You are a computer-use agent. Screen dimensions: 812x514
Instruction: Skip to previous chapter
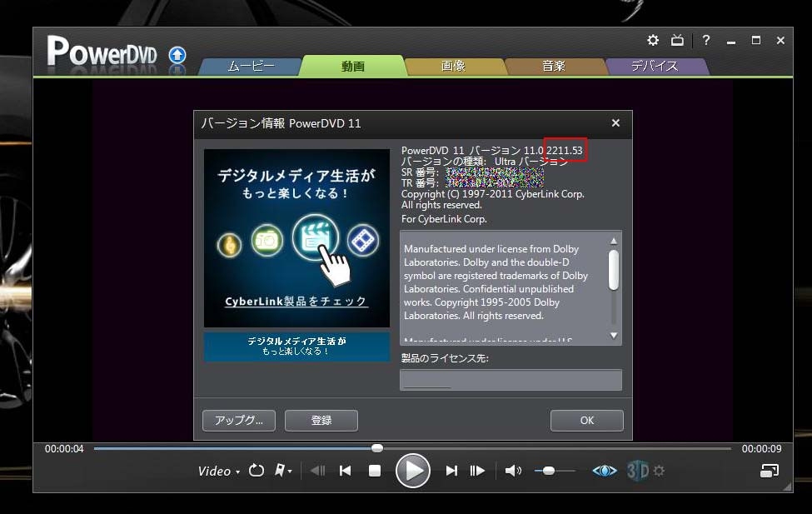click(x=346, y=471)
